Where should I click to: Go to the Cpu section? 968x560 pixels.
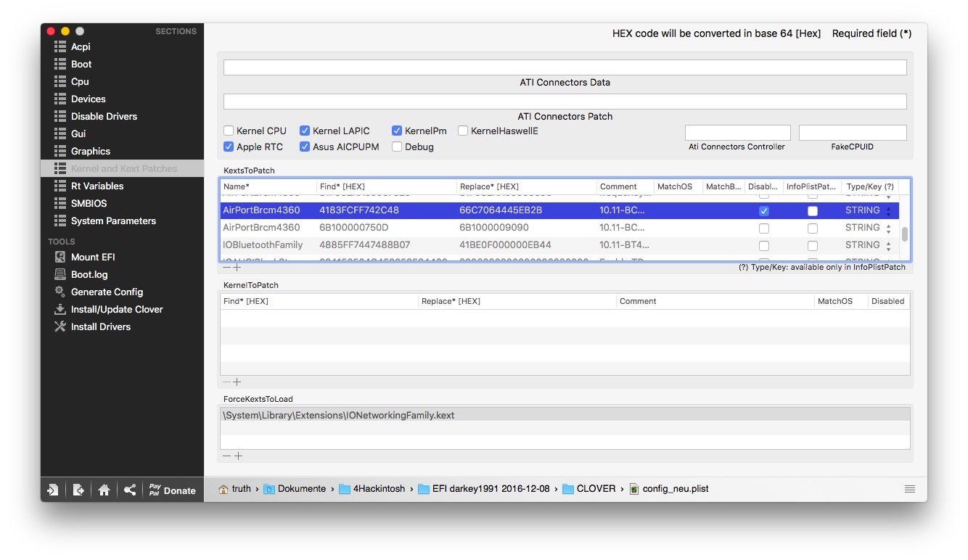point(80,81)
